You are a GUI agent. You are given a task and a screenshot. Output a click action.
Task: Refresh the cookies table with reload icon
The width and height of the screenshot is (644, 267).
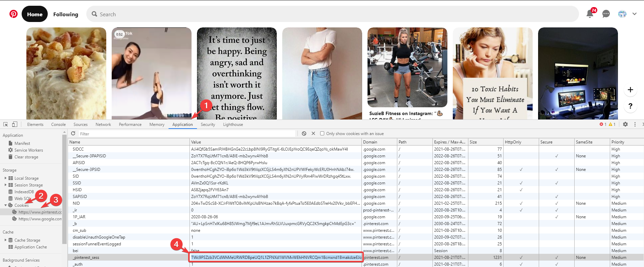coord(73,133)
